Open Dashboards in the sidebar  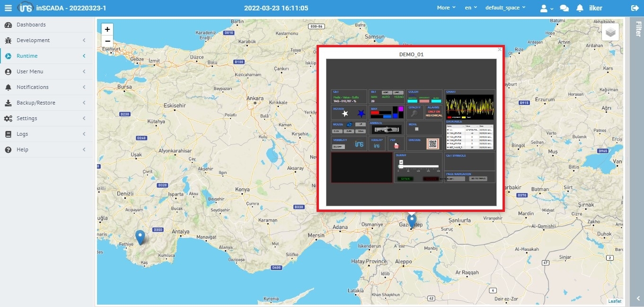31,25
